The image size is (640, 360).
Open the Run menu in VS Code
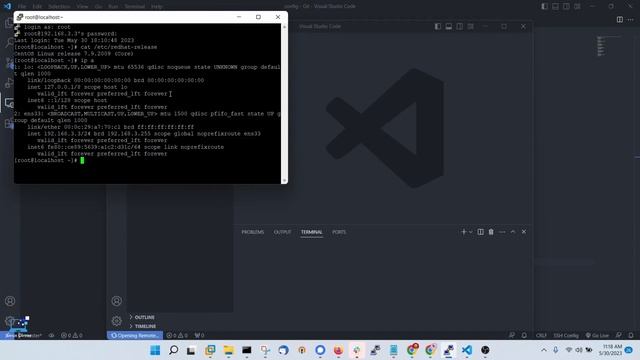(113, 7)
